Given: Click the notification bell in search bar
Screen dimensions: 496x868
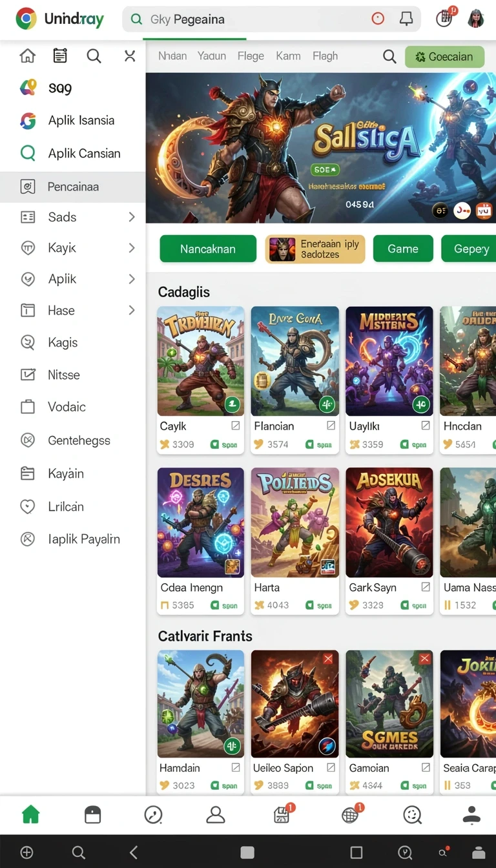Looking at the screenshot, I should pyautogui.click(x=406, y=19).
